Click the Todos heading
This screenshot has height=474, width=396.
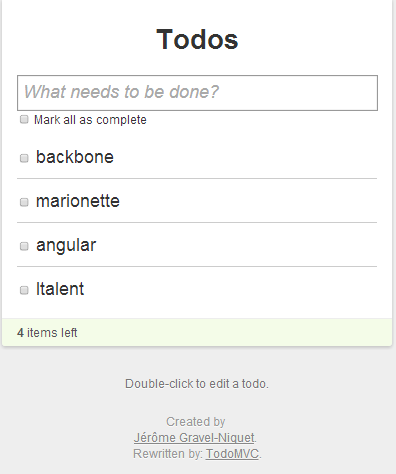(197, 39)
